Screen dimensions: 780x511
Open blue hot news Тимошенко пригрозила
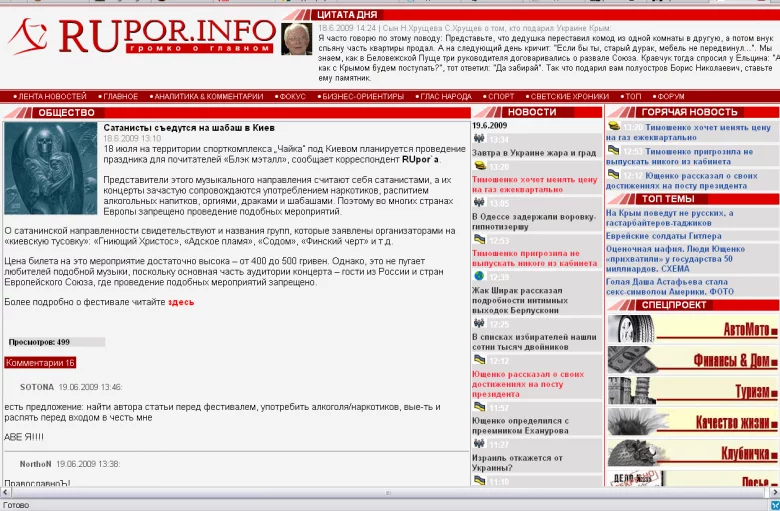680,157
